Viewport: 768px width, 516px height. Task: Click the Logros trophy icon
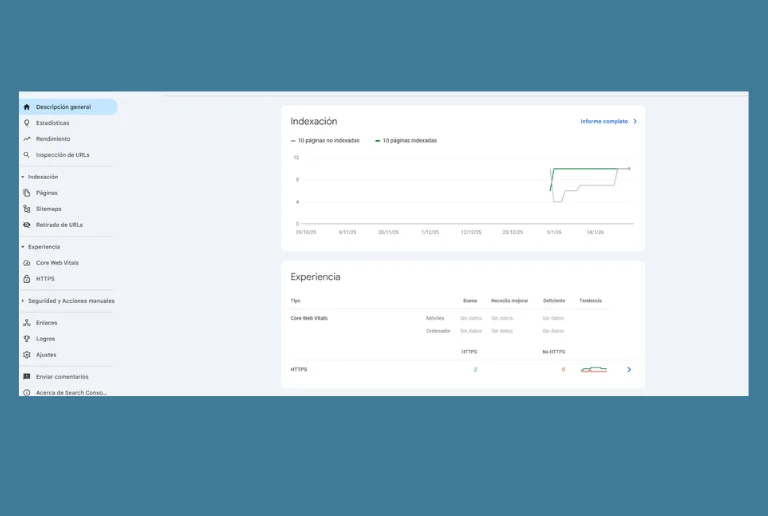coord(27,339)
